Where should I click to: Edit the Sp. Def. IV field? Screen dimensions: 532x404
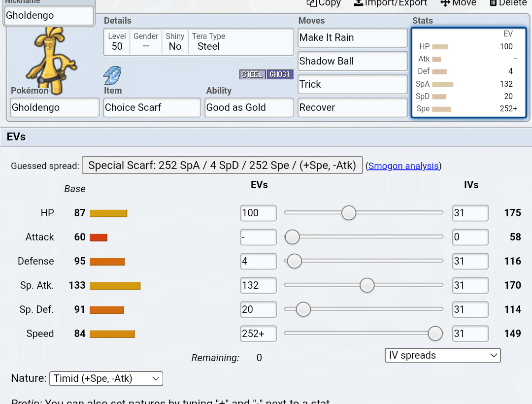pyautogui.click(x=470, y=309)
